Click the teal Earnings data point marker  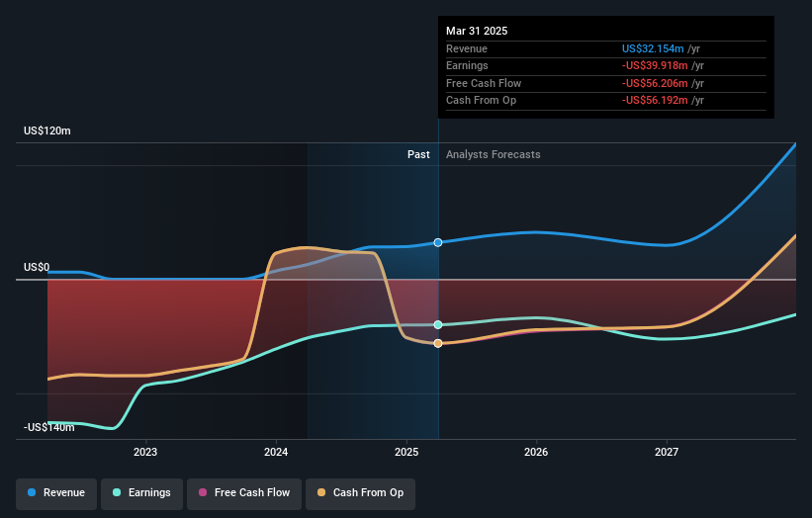click(x=438, y=325)
